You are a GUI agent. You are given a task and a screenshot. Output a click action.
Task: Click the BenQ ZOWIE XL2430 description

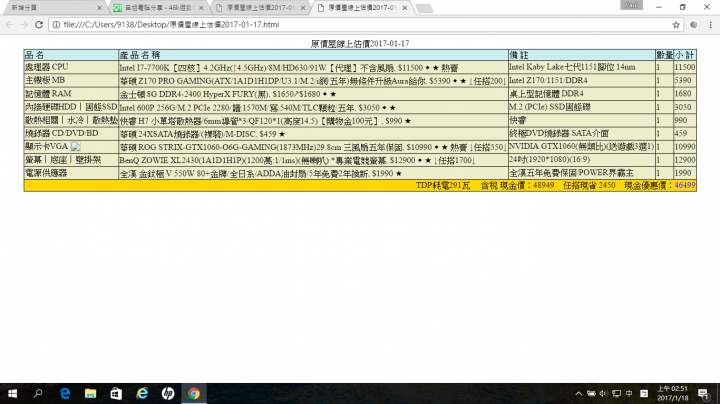tap(297, 161)
